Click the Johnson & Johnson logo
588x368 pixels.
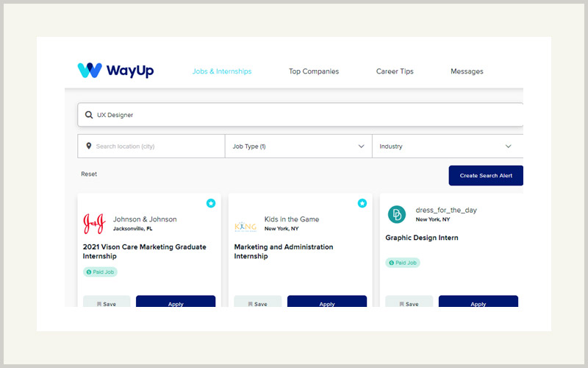(95, 224)
